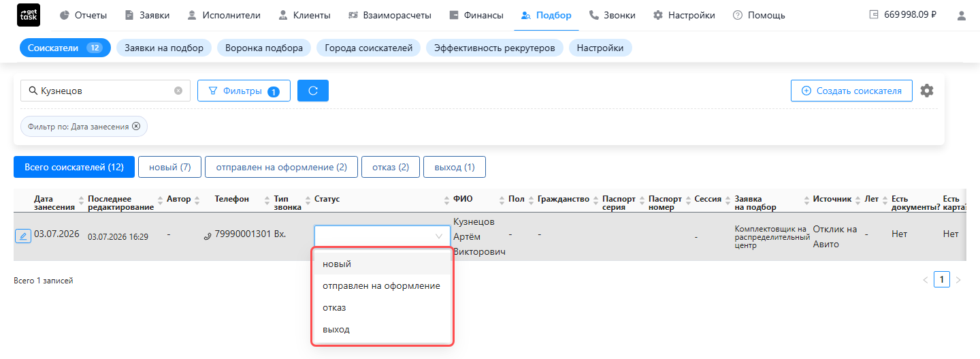Click the edit pencil icon for Кузнецов row

[x=22, y=236]
